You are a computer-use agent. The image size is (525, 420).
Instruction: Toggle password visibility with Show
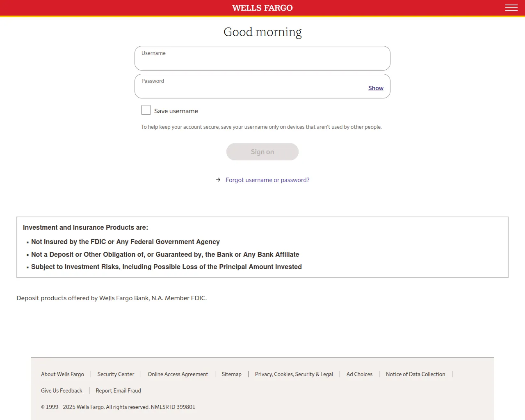point(376,88)
